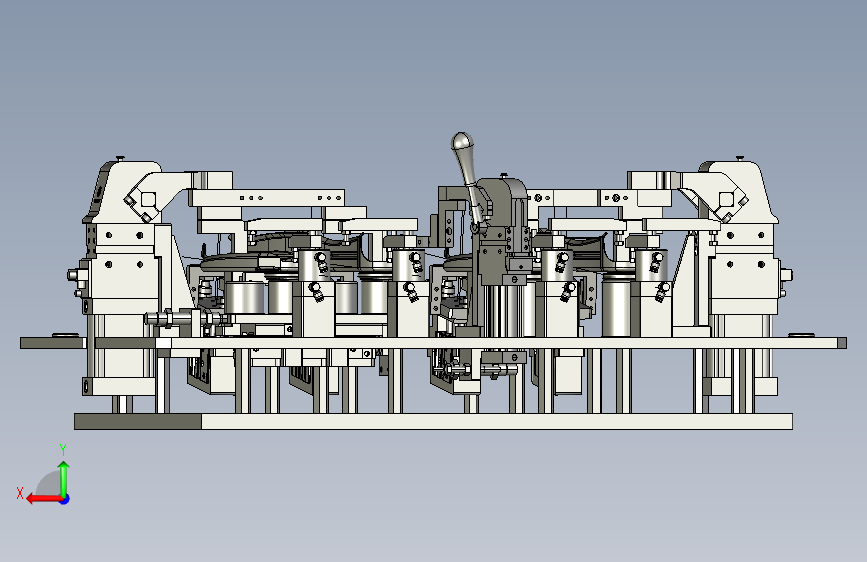Click the blue Z axis dot at the triad origin
The height and width of the screenshot is (562, 867).
(65, 499)
